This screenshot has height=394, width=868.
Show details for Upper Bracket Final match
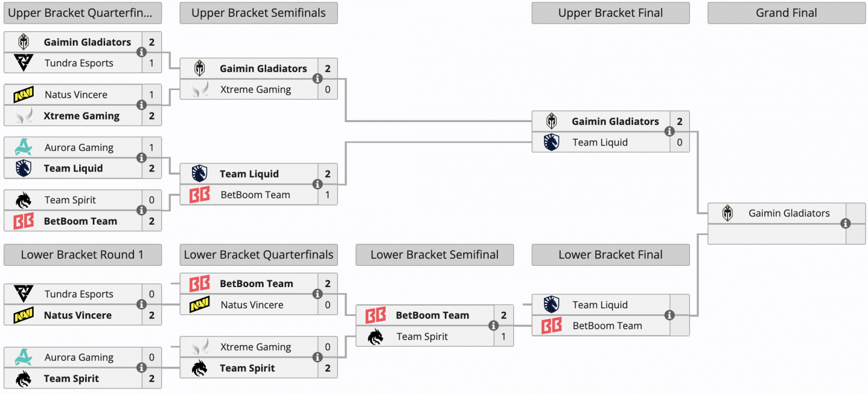click(x=669, y=131)
